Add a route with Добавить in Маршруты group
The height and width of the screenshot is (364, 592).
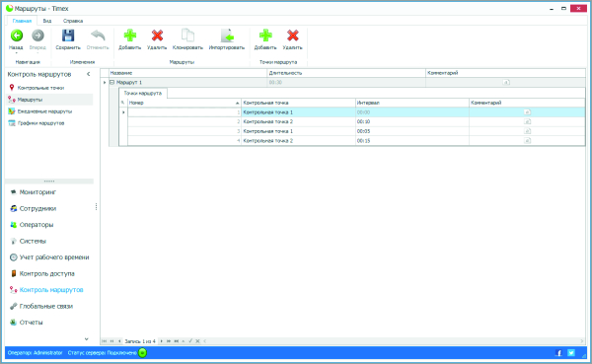click(x=130, y=39)
